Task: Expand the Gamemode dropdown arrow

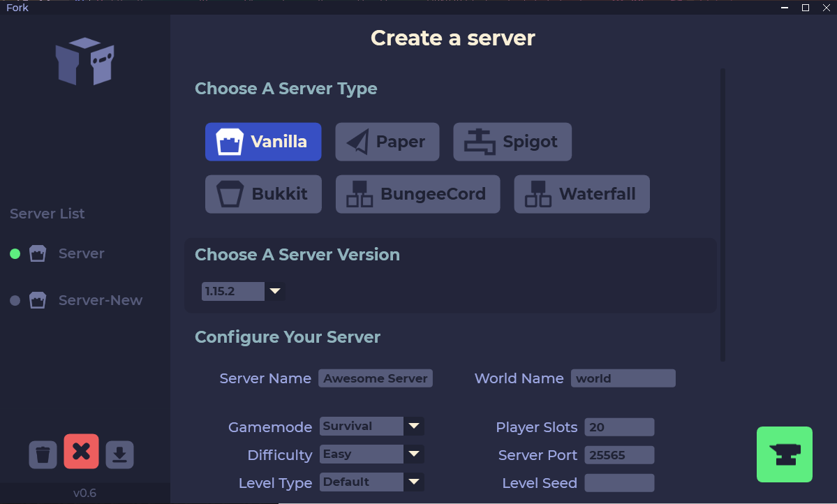Action: coord(414,426)
